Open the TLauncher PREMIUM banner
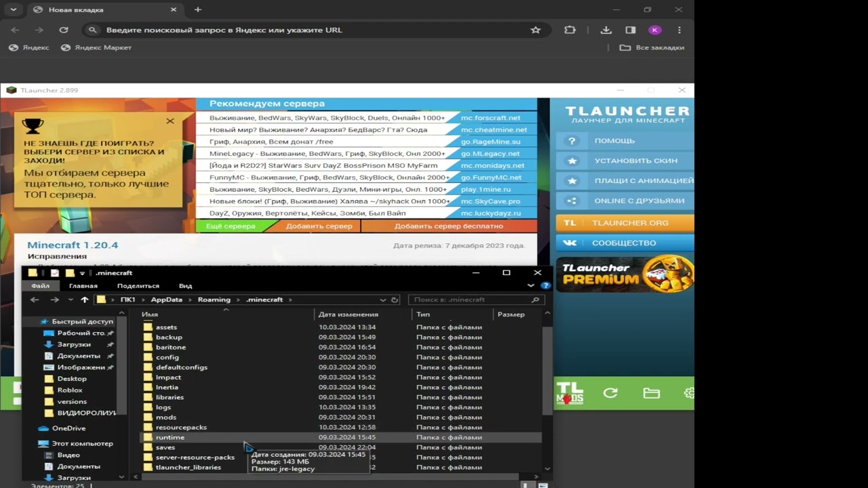 click(x=625, y=273)
